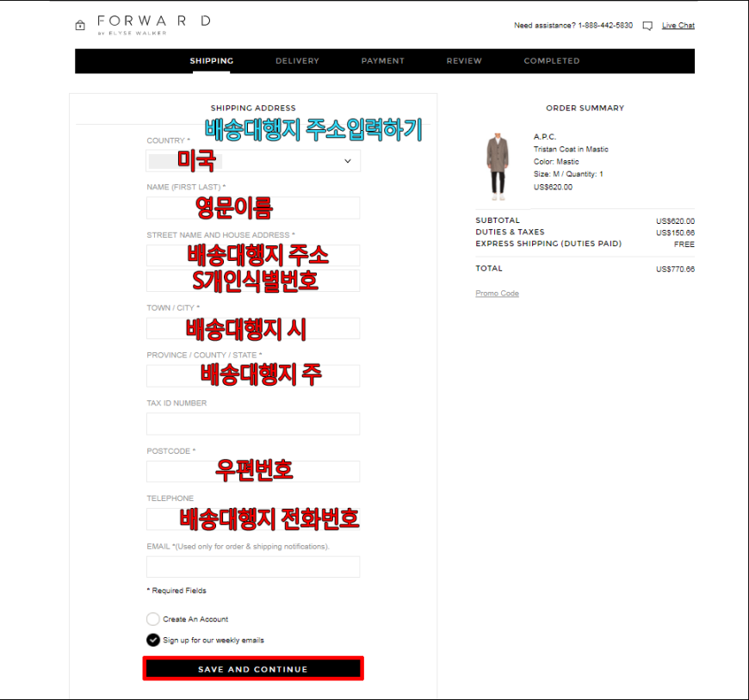This screenshot has height=700, width=749.
Task: Click the Tristan Coat product thumbnail
Action: (x=498, y=167)
